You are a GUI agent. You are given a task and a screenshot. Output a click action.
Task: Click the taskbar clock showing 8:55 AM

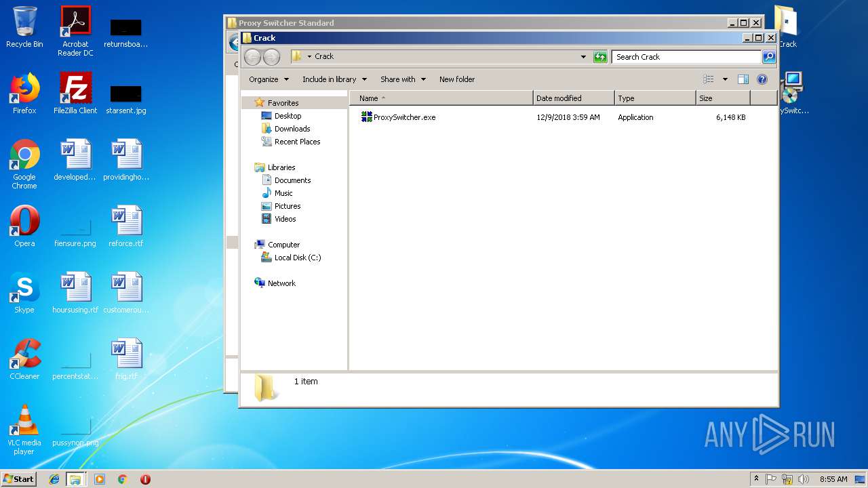[833, 479]
